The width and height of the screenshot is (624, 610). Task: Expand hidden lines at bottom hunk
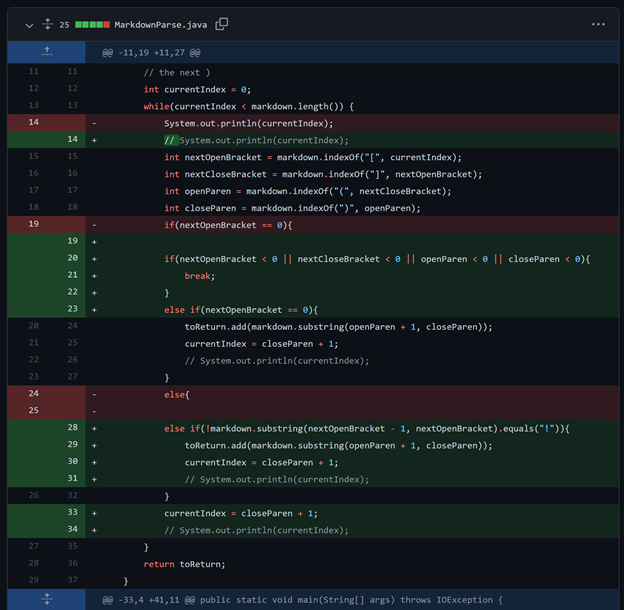(x=47, y=599)
